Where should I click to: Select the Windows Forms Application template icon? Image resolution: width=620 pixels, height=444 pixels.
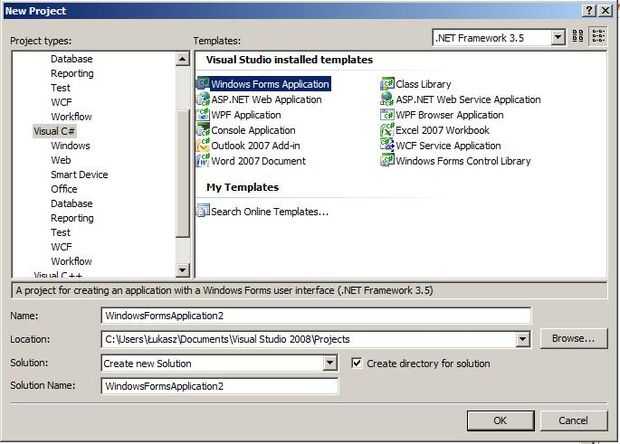[x=203, y=84]
